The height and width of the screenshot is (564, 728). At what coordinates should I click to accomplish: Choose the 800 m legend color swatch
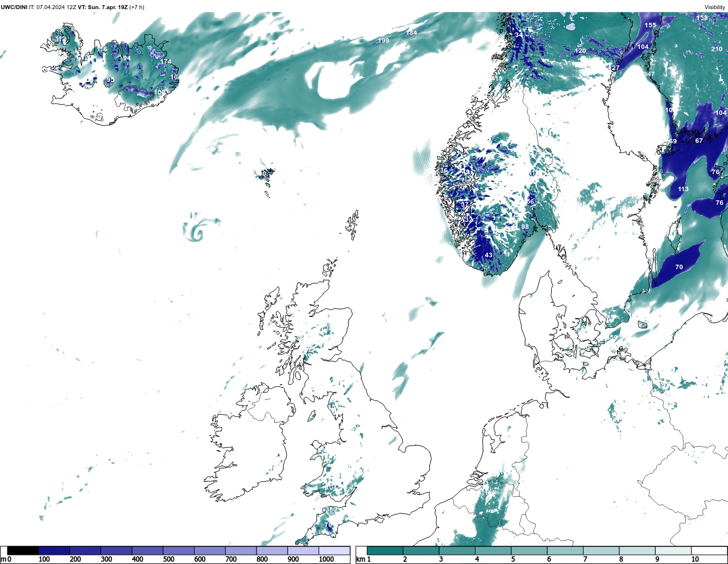272,551
